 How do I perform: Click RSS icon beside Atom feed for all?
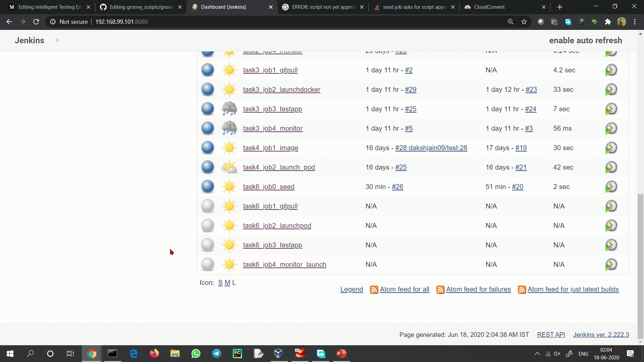tap(374, 290)
